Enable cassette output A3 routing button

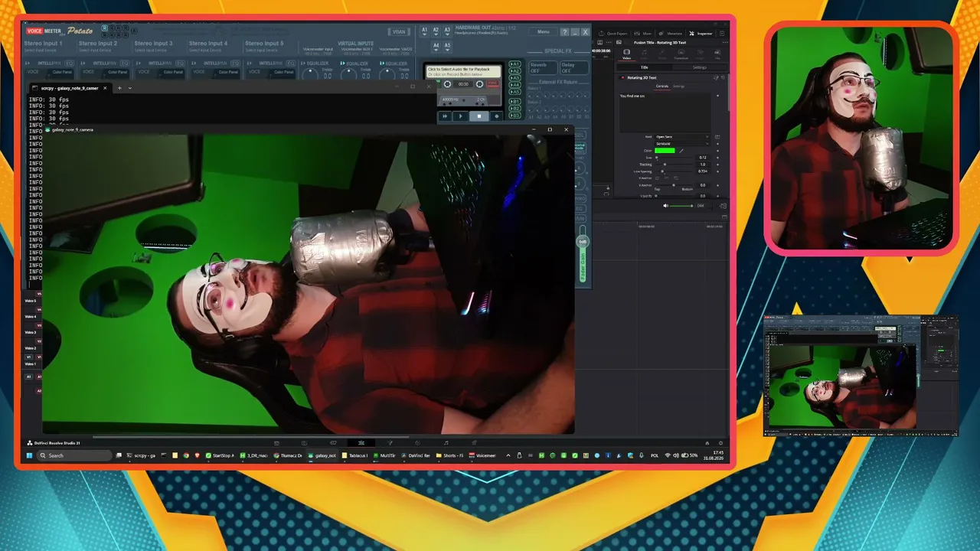click(x=515, y=78)
